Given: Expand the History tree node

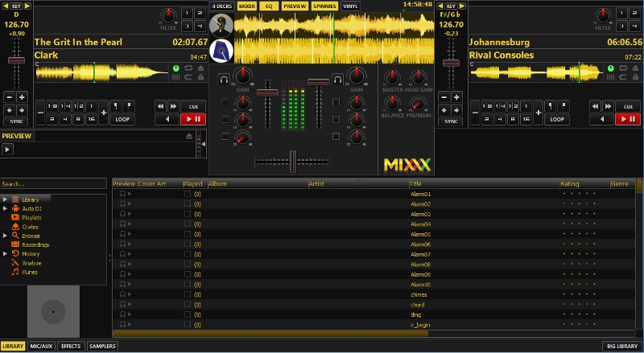Looking at the screenshot, I should [x=5, y=253].
